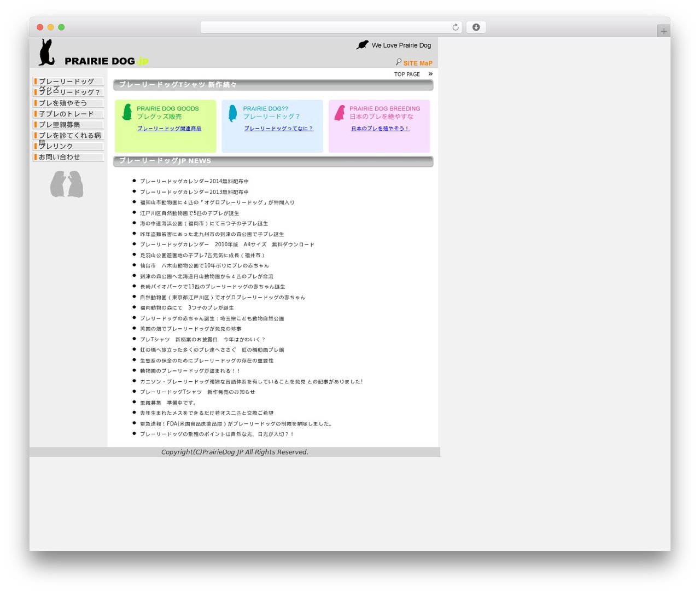
Task: Click the プレーリードッグJP NEWS section header
Action: [x=273, y=161]
